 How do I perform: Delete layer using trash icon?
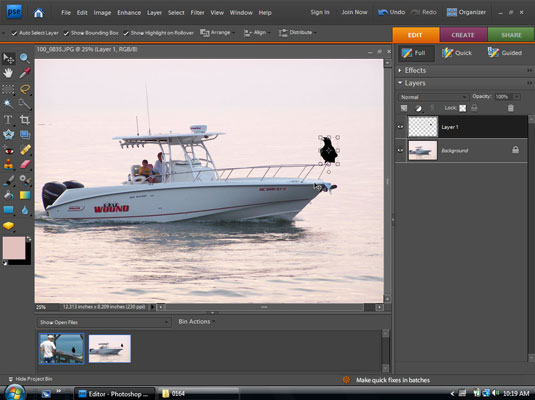click(510, 108)
